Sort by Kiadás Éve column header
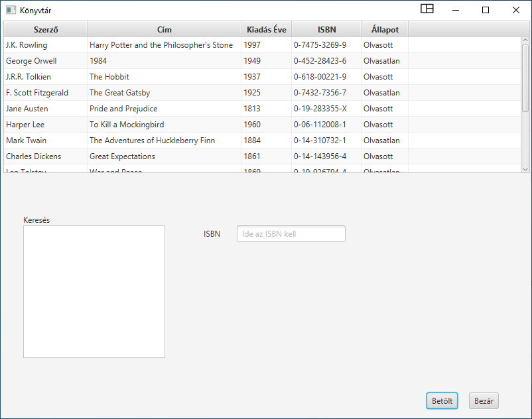The height and width of the screenshot is (419, 532). pos(266,29)
